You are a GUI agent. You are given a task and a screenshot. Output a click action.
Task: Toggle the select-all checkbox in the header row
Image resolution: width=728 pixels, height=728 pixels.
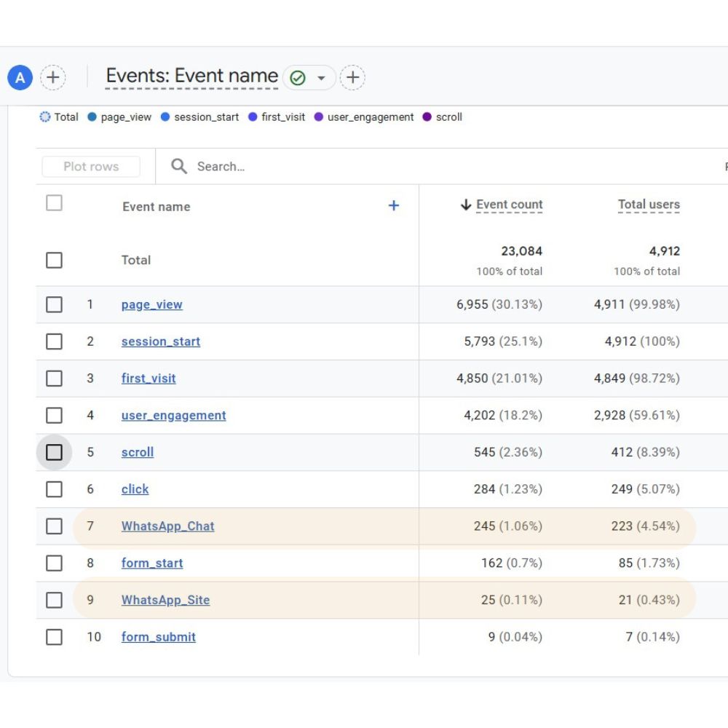click(x=55, y=203)
